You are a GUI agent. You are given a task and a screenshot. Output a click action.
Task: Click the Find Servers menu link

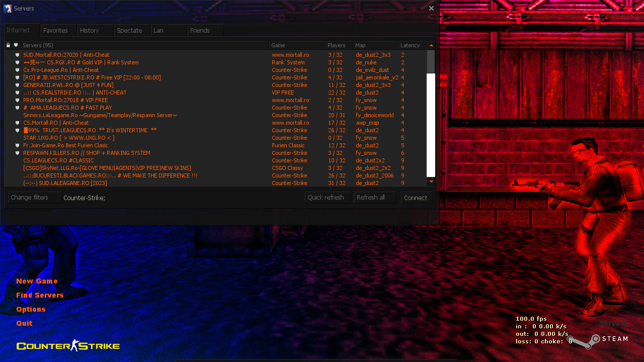coord(40,295)
